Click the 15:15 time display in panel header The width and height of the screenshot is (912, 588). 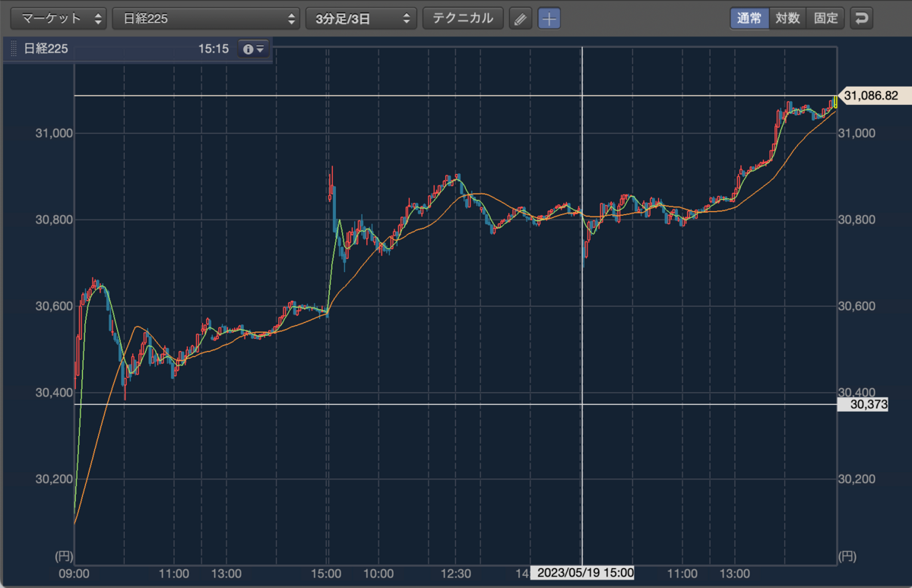pyautogui.click(x=214, y=49)
